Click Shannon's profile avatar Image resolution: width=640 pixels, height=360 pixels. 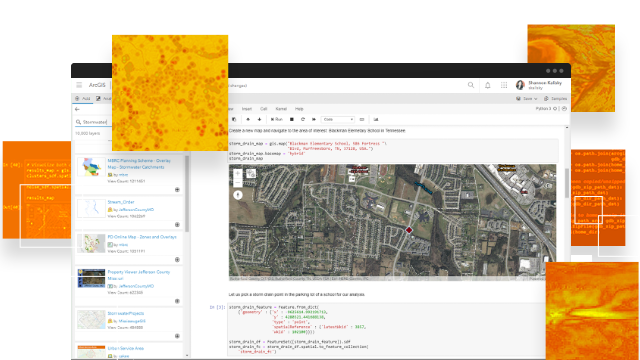pos(520,85)
